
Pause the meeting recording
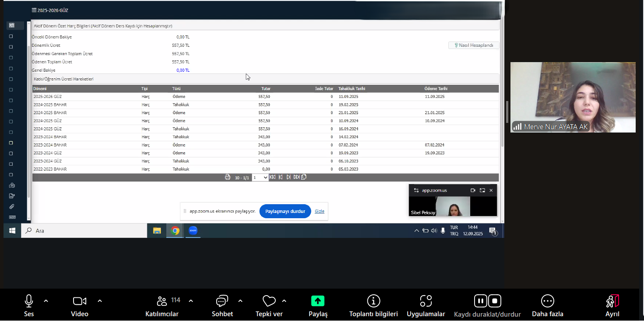[480, 301]
